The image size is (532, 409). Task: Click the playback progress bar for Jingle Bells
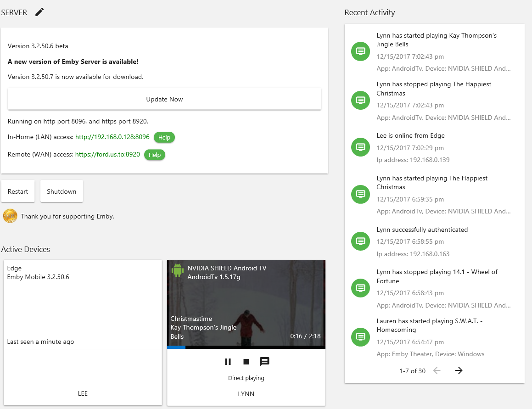246,347
